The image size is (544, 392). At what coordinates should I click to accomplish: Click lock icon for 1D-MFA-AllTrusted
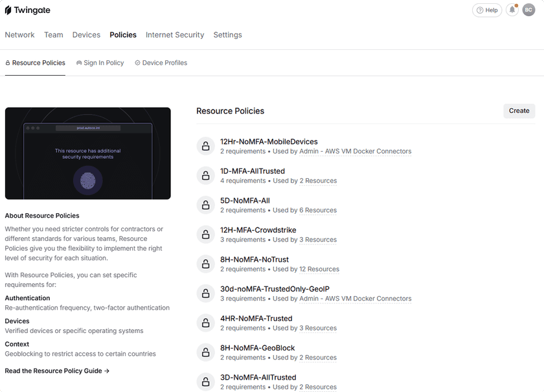206,176
